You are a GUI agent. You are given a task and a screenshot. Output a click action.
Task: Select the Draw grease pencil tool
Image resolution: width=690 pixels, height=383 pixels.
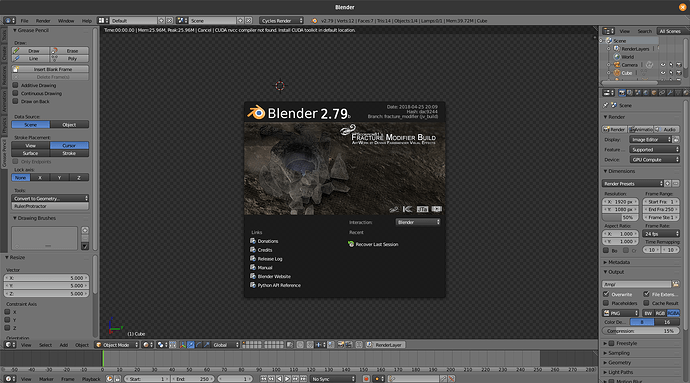pyautogui.click(x=30, y=51)
